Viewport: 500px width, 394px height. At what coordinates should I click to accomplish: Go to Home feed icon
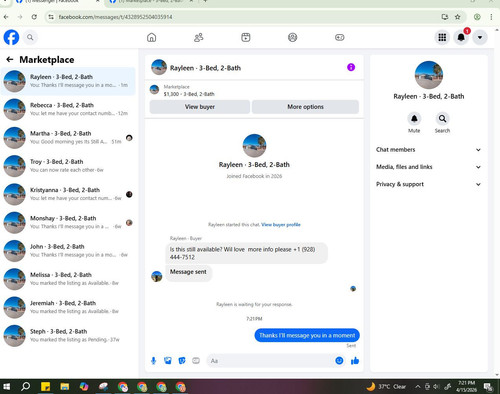click(x=151, y=37)
